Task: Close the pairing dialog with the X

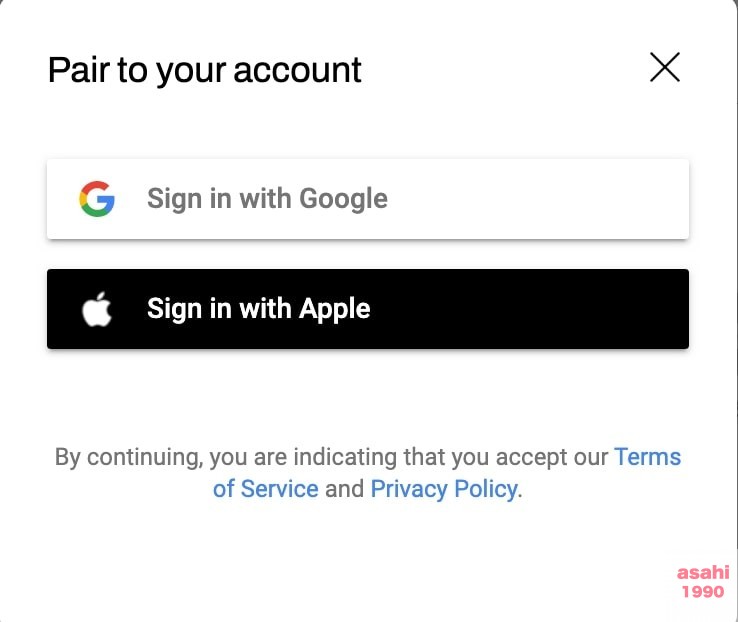Action: (665, 67)
